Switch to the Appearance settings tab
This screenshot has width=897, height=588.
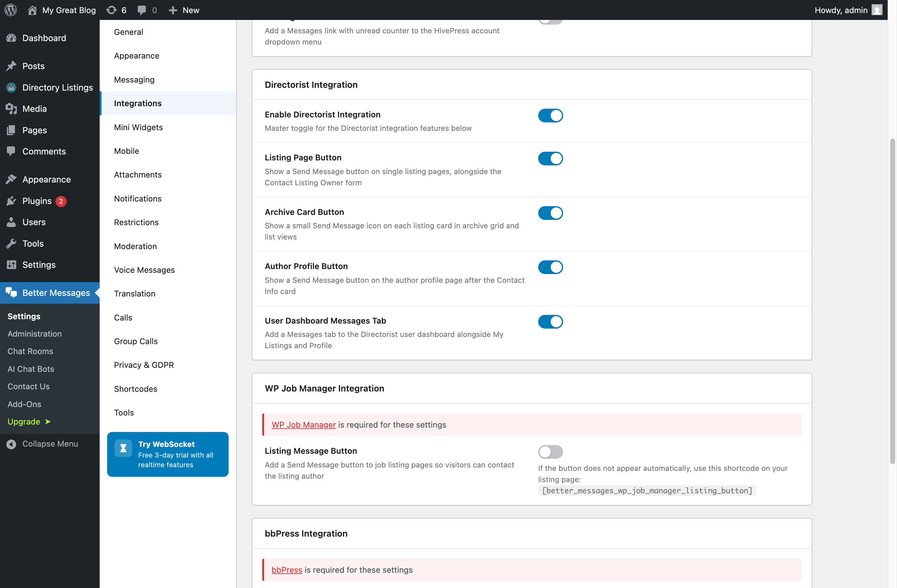click(168, 56)
